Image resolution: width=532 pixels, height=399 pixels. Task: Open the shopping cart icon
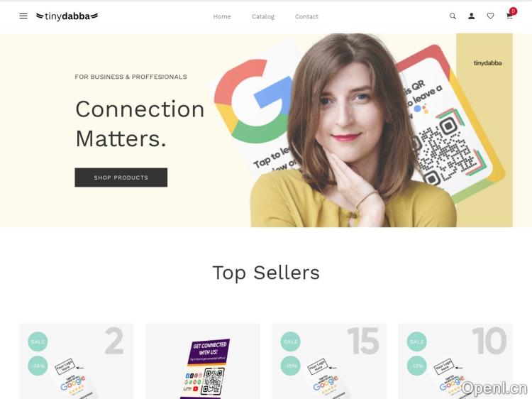click(509, 16)
